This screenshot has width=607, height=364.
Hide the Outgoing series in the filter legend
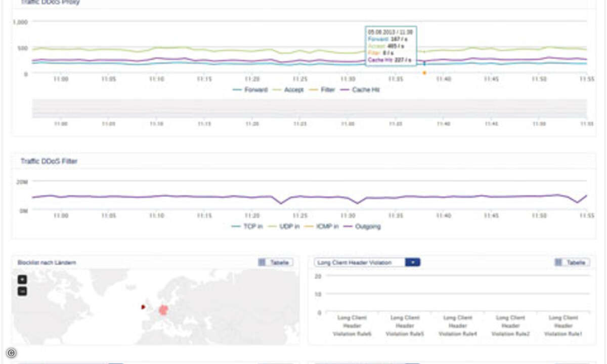point(362,226)
